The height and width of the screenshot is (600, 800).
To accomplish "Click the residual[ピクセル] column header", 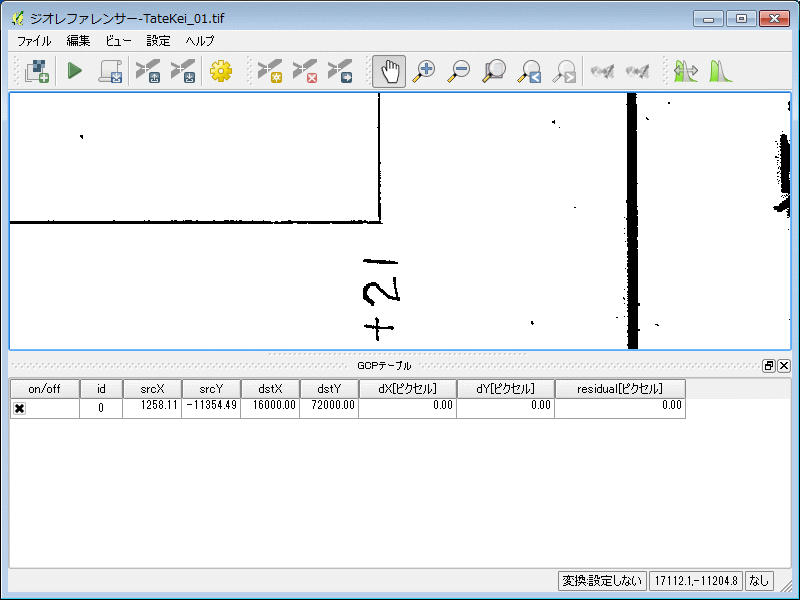I will coord(619,389).
